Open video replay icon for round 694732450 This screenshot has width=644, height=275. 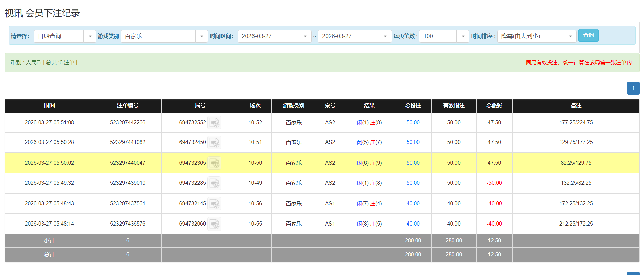[214, 142]
